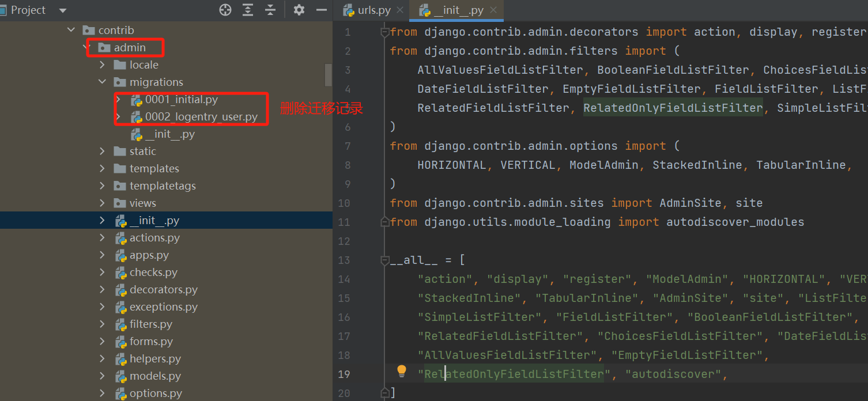
Task: Click the yellow lightbulb intention icon
Action: [x=402, y=370]
